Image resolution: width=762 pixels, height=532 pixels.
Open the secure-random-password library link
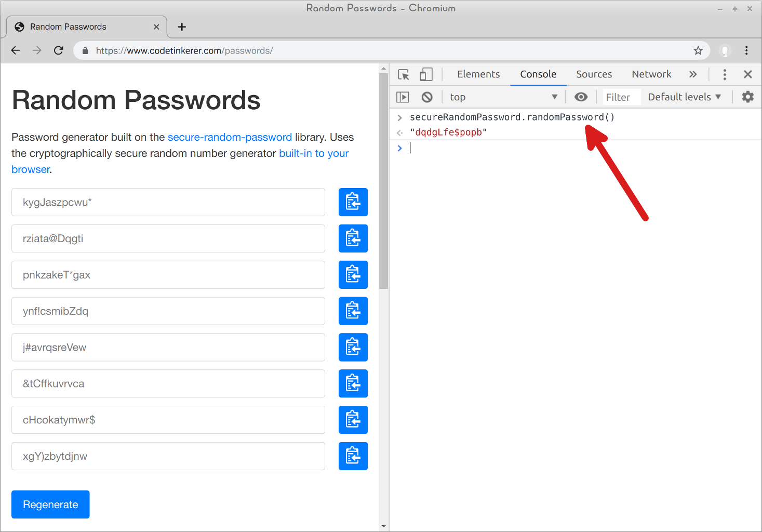coord(230,137)
